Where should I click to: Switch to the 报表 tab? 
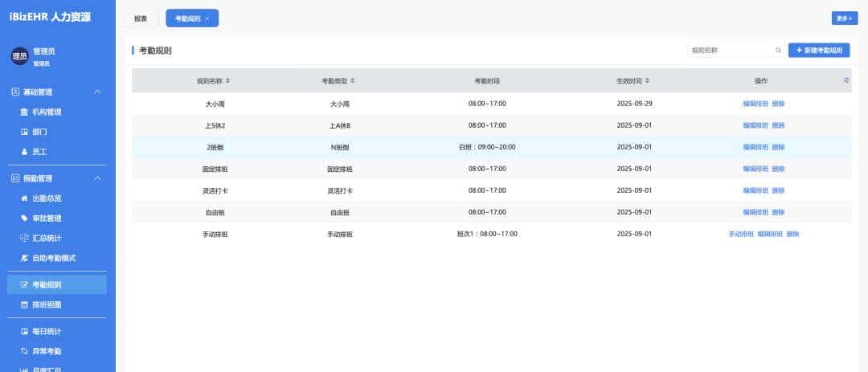point(141,18)
